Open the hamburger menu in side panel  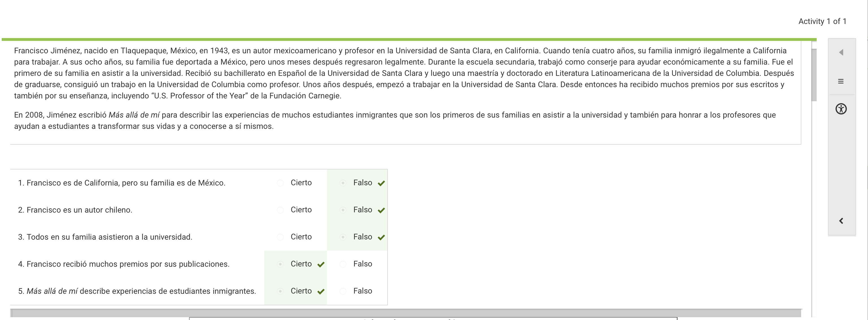[x=841, y=81]
